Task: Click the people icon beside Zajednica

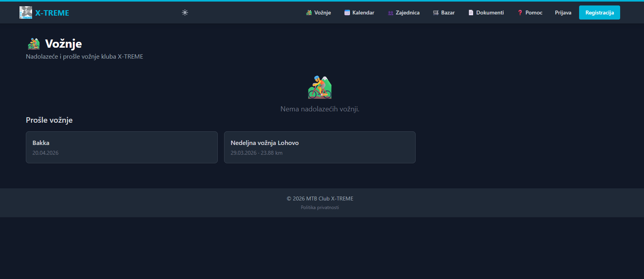Action: [x=390, y=13]
